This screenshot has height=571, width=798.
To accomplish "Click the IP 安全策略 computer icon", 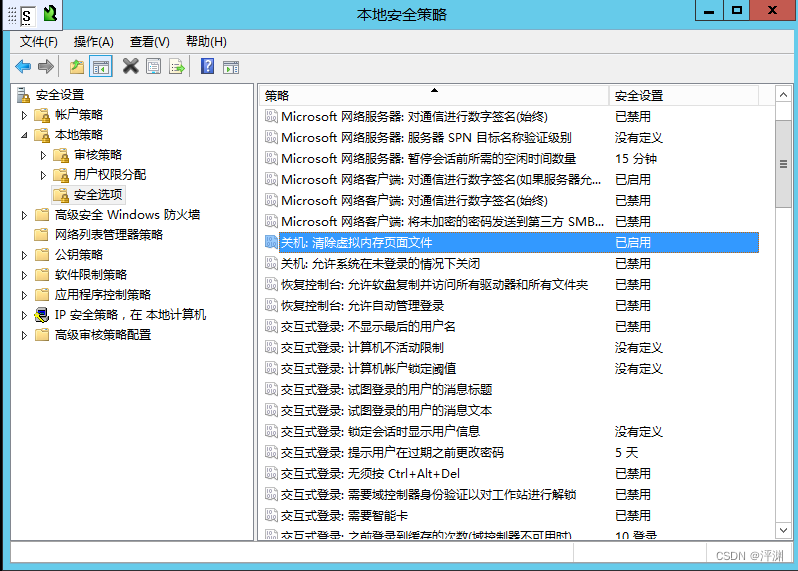I will [42, 315].
